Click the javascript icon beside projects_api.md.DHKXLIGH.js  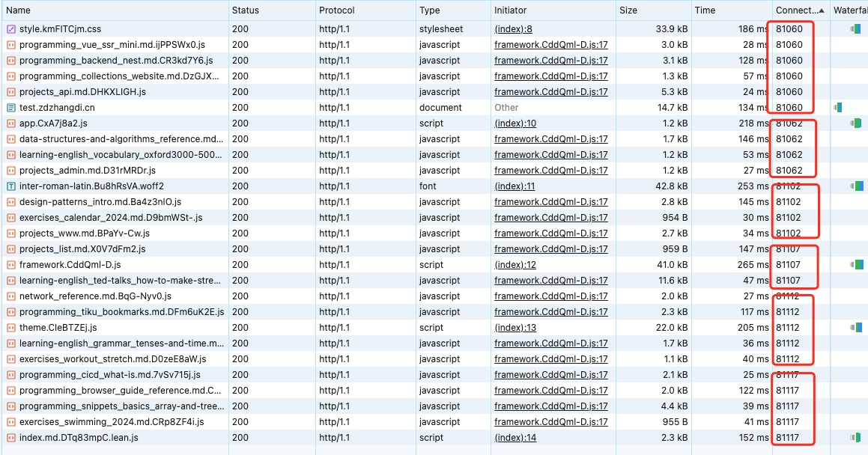click(10, 91)
